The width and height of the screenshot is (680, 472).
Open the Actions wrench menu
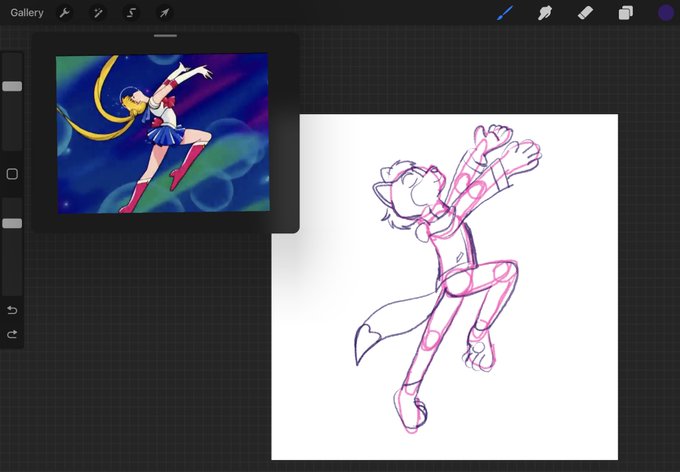[65, 13]
